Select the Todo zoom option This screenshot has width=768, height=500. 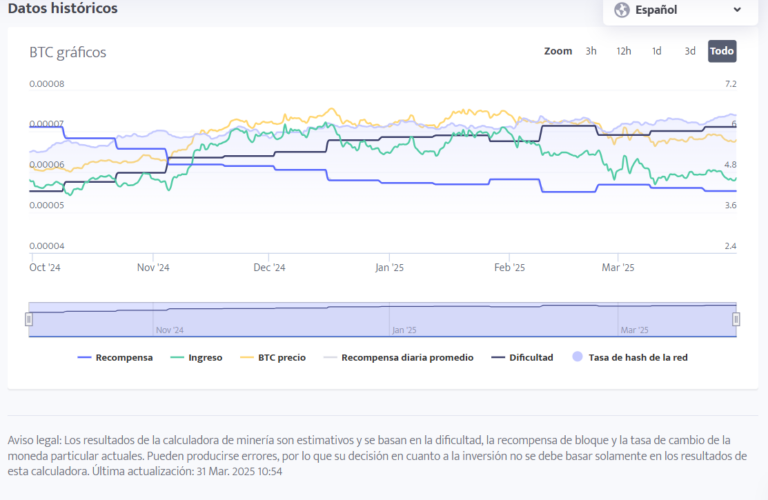(x=722, y=51)
